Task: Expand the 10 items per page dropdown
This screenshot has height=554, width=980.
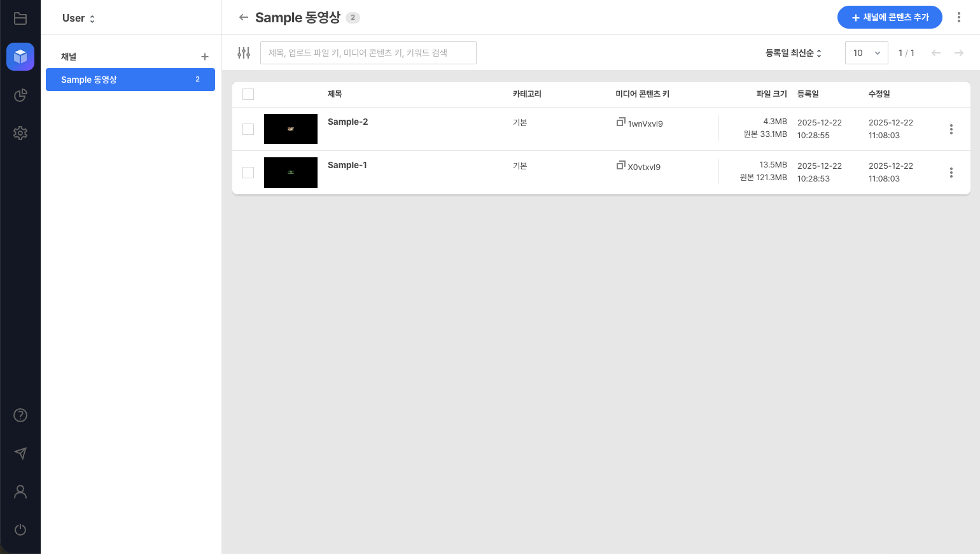Action: click(x=866, y=53)
